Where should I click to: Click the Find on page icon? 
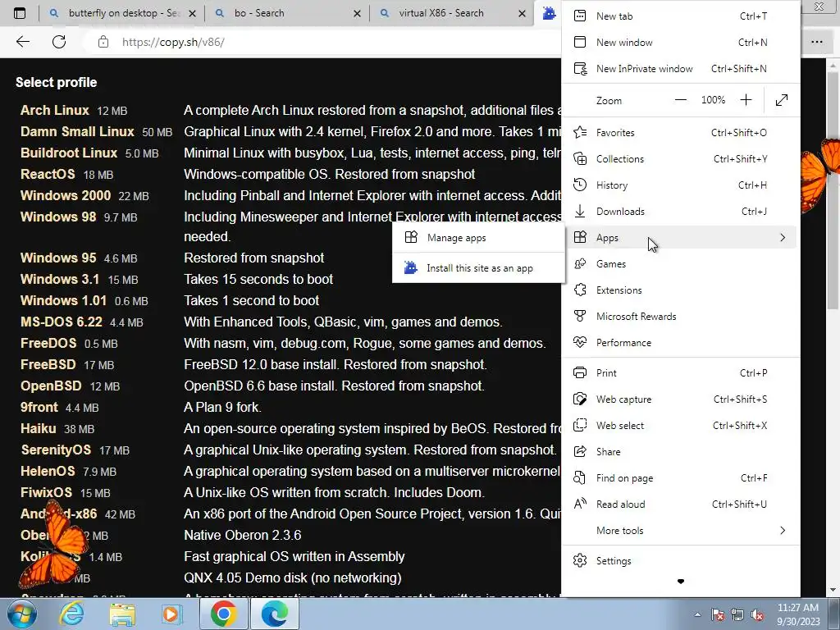click(x=580, y=478)
